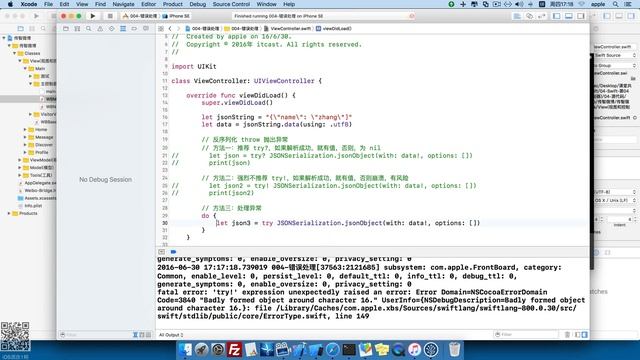640x360 pixels.
Task: Open Spotlight search in the menu bar
Action: [615, 4]
